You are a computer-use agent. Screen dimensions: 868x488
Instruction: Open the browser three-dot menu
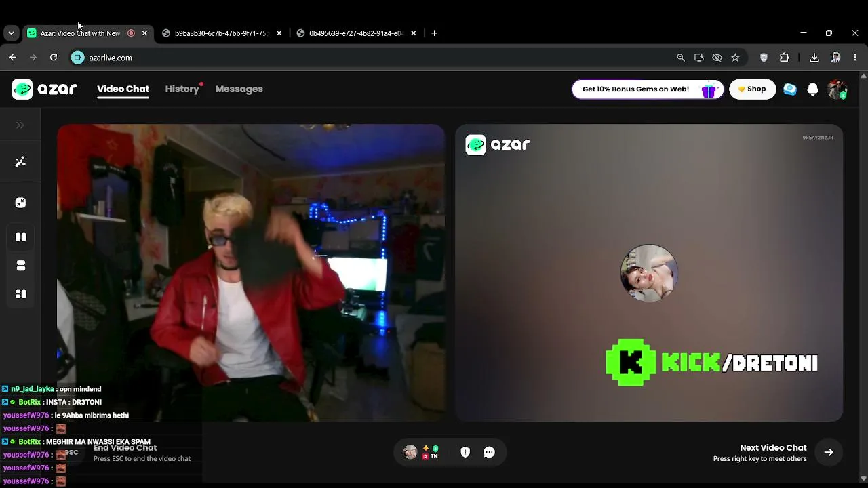[x=854, y=58]
